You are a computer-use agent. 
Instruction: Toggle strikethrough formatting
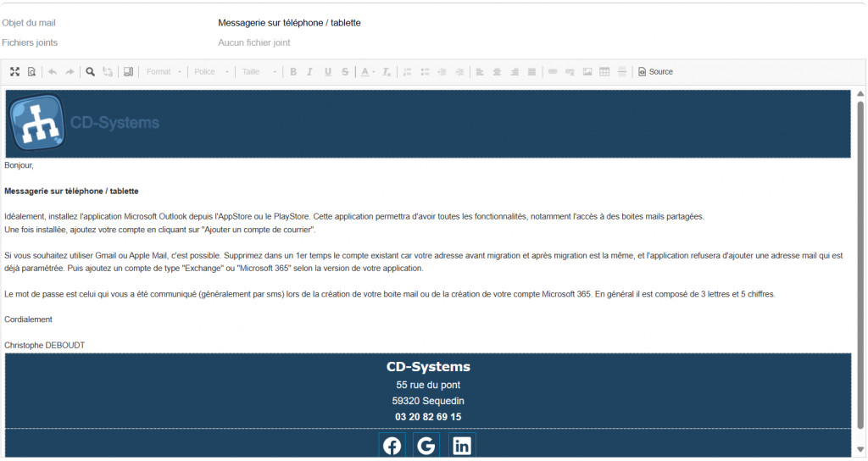(345, 72)
